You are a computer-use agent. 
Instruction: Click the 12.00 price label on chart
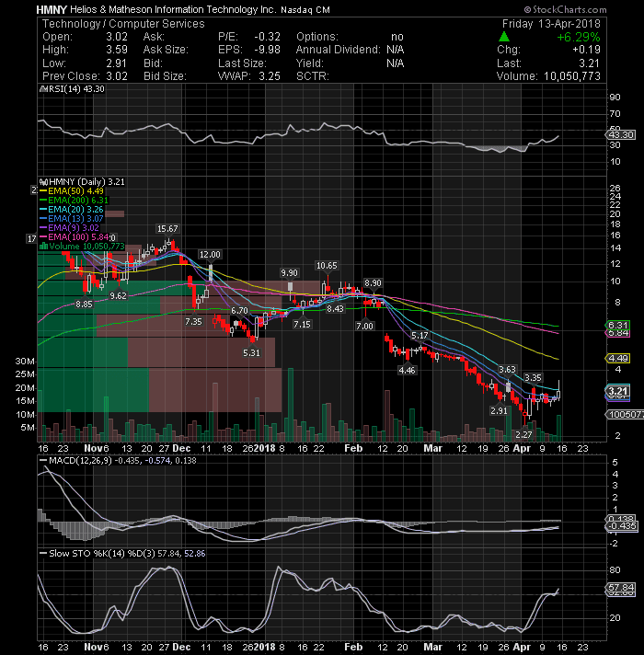(210, 255)
